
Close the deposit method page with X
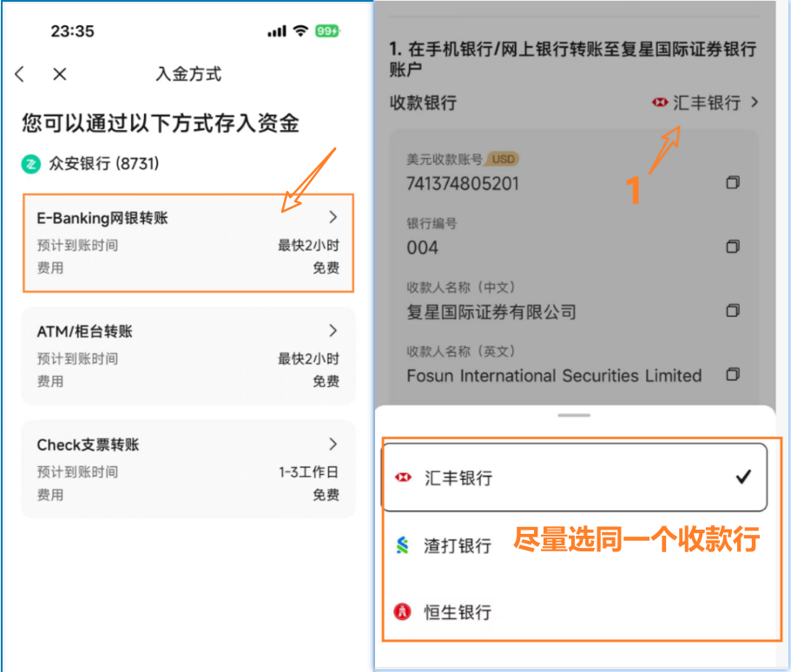pos(60,74)
